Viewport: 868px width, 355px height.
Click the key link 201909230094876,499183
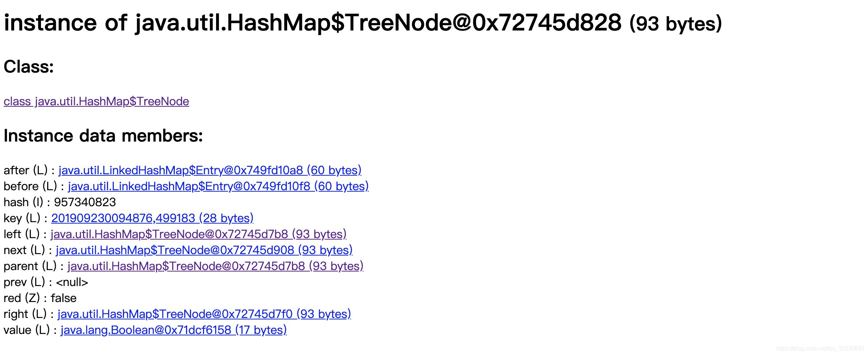(152, 218)
